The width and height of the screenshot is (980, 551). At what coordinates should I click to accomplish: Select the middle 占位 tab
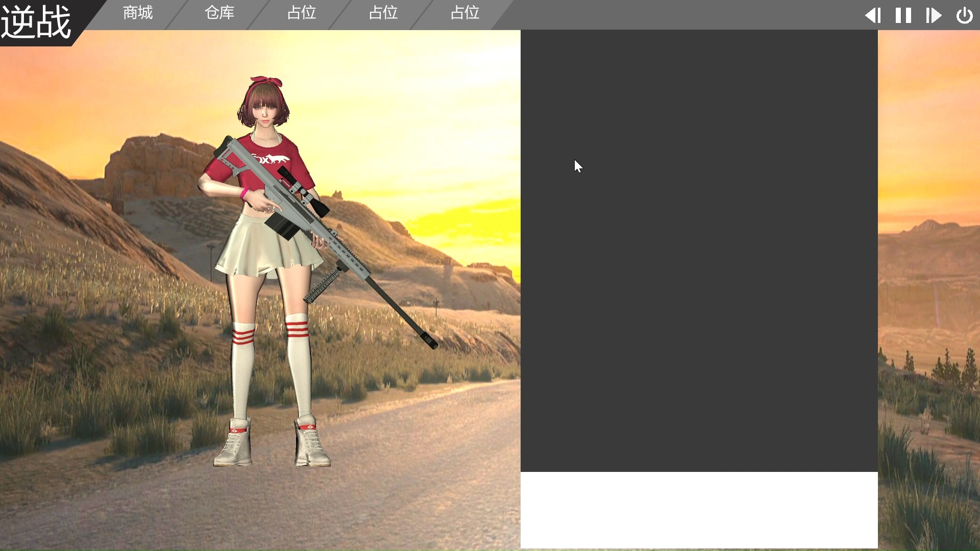tap(383, 13)
